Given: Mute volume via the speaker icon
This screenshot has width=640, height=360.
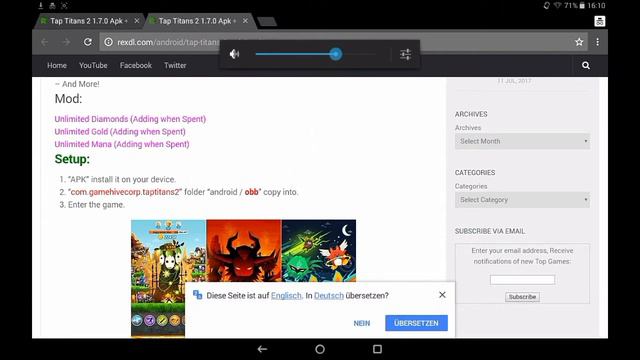Looking at the screenshot, I should [234, 54].
